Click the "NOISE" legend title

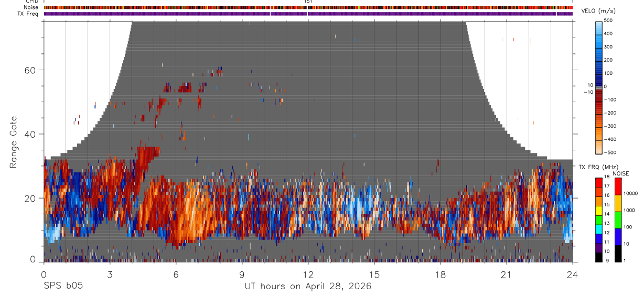(620, 173)
